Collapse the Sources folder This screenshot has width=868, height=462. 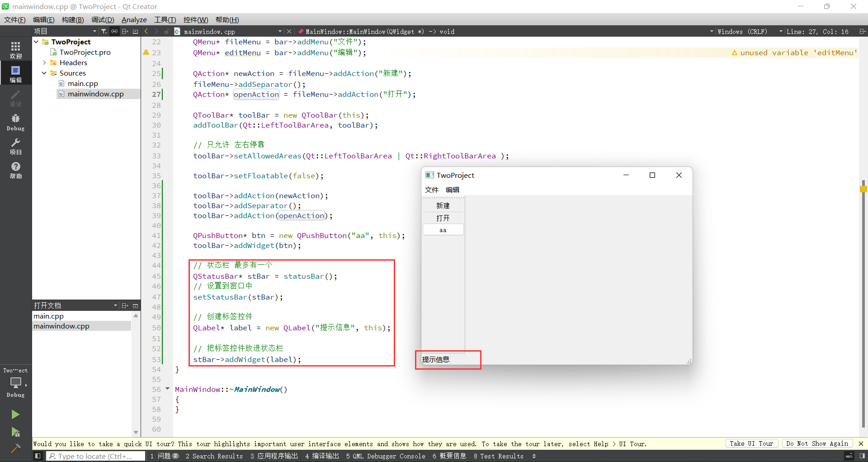(44, 73)
